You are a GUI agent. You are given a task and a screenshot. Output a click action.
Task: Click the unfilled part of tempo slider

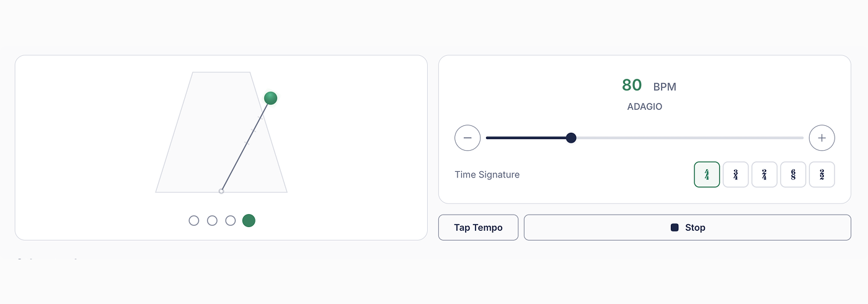[688, 138]
